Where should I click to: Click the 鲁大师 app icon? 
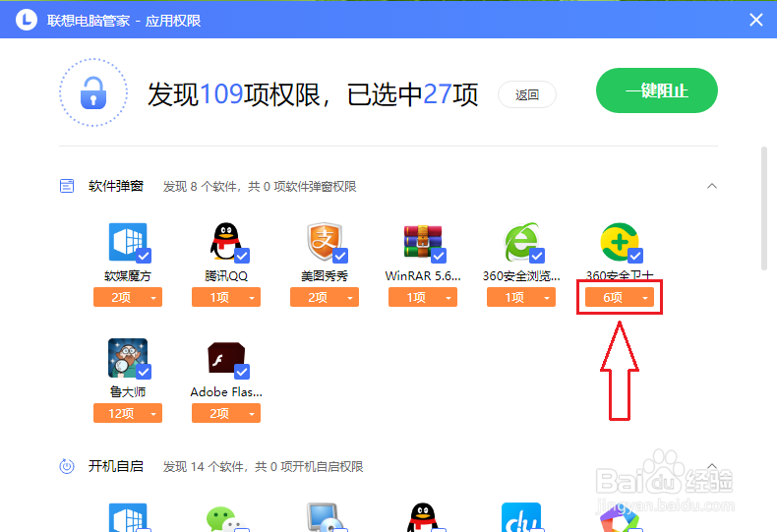pos(128,358)
